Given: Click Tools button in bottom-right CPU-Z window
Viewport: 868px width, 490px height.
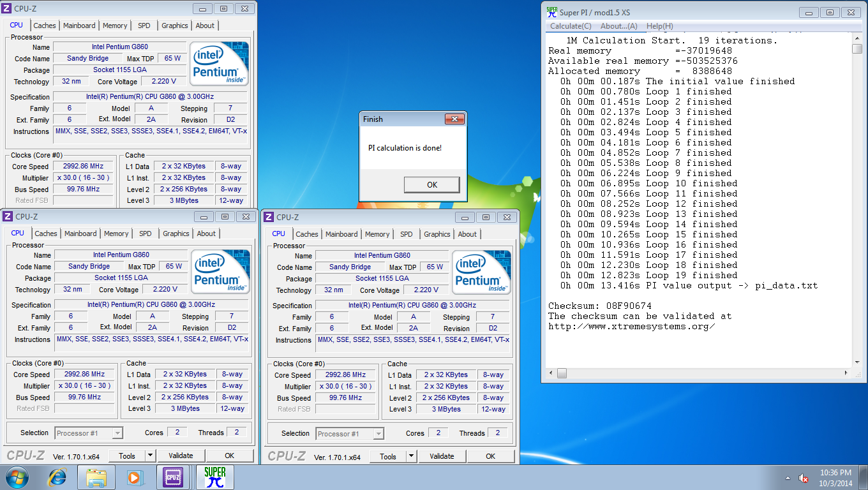Looking at the screenshot, I should [x=388, y=456].
